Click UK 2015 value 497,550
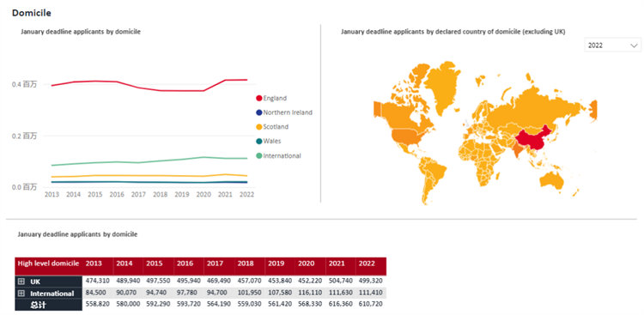 [158, 282]
